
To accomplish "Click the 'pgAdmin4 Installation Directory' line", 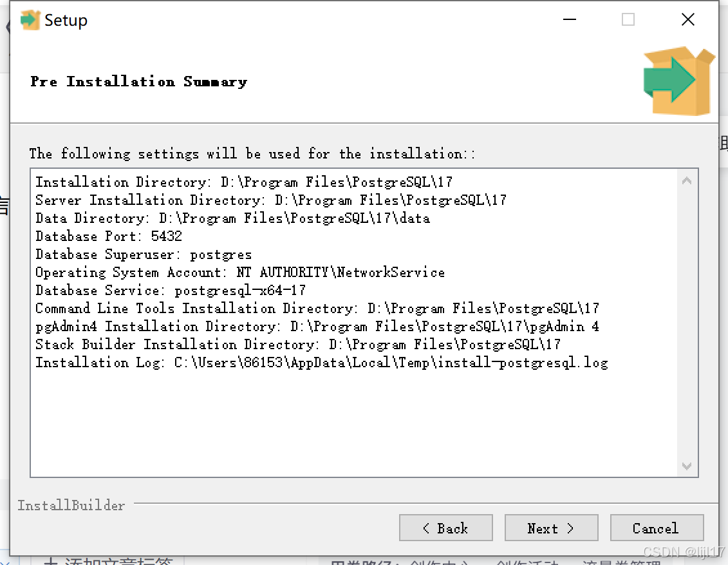I will point(317,326).
